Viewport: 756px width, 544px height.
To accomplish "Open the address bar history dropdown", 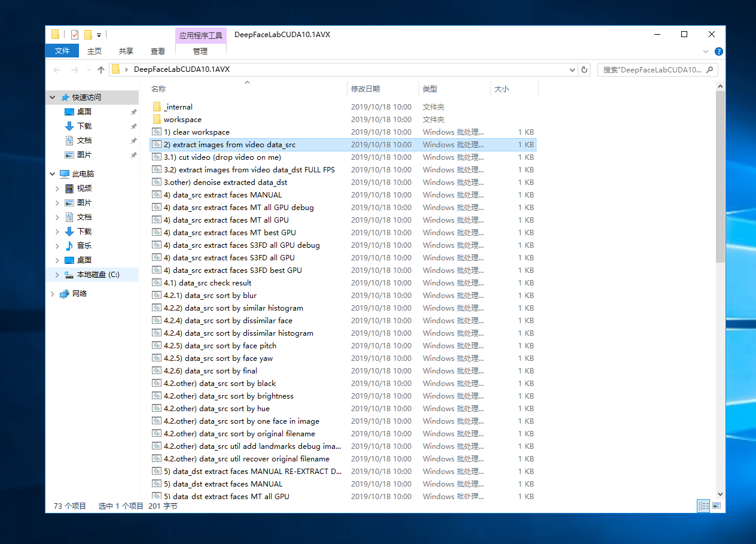I will (572, 69).
